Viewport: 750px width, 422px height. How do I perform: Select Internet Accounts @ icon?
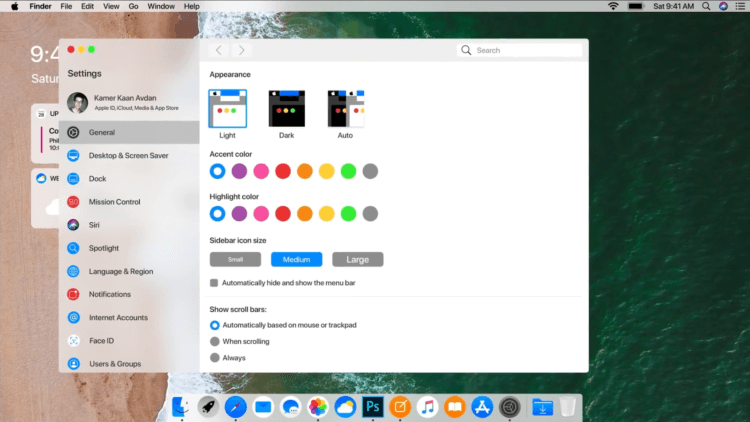pyautogui.click(x=73, y=317)
